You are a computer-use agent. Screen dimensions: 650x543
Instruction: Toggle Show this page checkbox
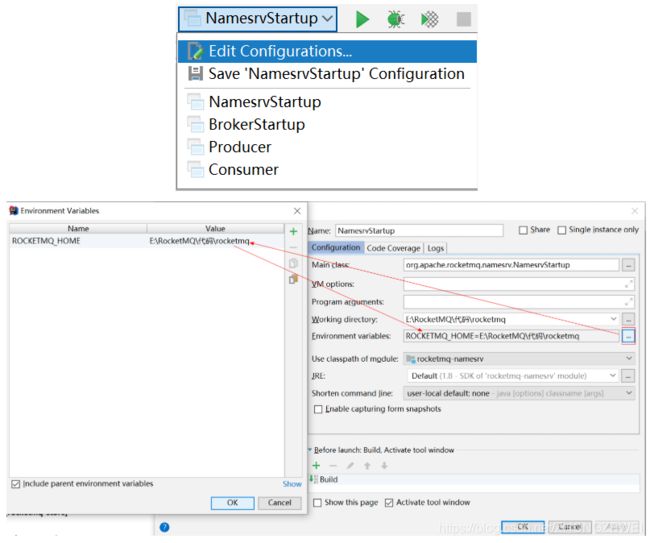coord(317,503)
